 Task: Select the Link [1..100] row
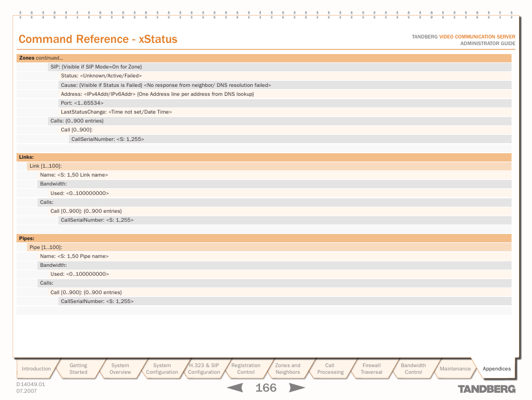(x=269, y=166)
